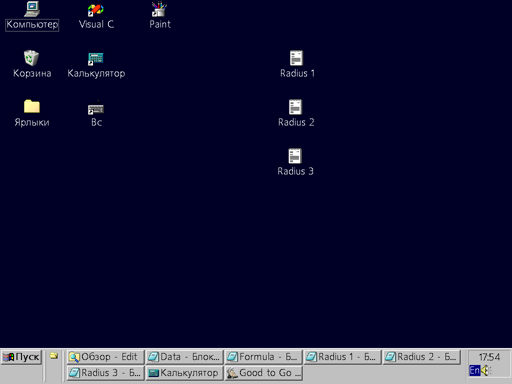Switch to Data - Блокнот taskbar window
Viewport: 512px width, 384px height.
184,357
